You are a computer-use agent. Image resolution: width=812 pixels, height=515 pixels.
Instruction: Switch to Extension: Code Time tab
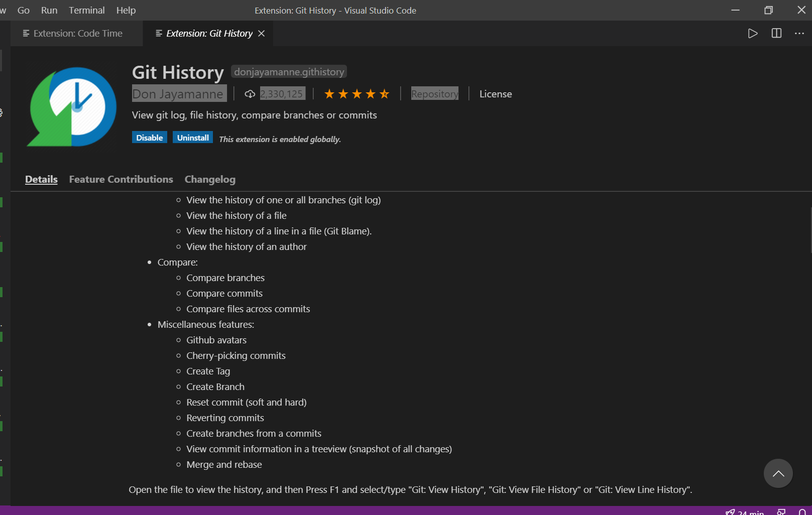(x=77, y=34)
